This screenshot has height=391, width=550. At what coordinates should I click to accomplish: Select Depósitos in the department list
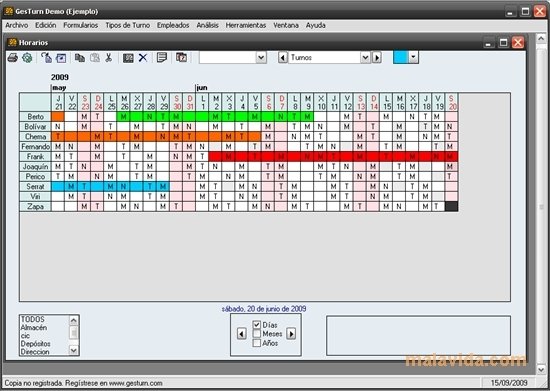point(35,344)
